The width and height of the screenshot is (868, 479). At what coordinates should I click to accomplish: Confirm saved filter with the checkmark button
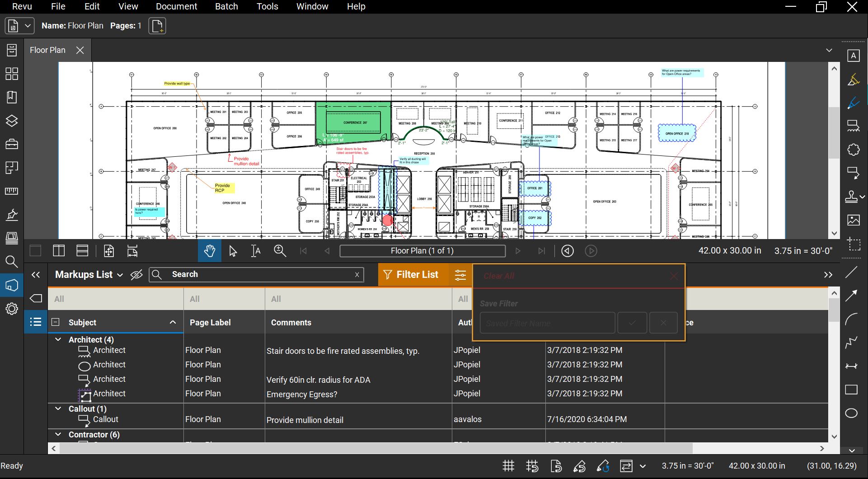pyautogui.click(x=632, y=322)
